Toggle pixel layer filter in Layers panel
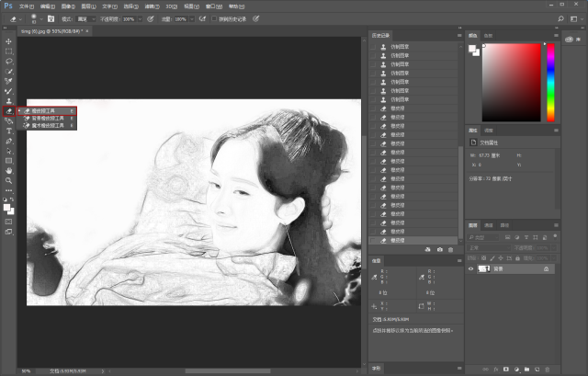This screenshot has width=588, height=376. coord(507,237)
